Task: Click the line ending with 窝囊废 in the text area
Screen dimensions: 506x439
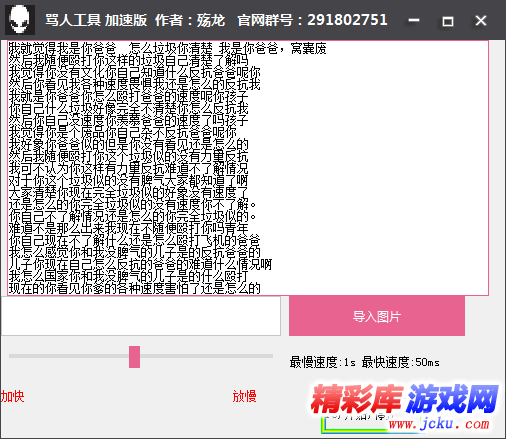Action: pyautogui.click(x=167, y=49)
